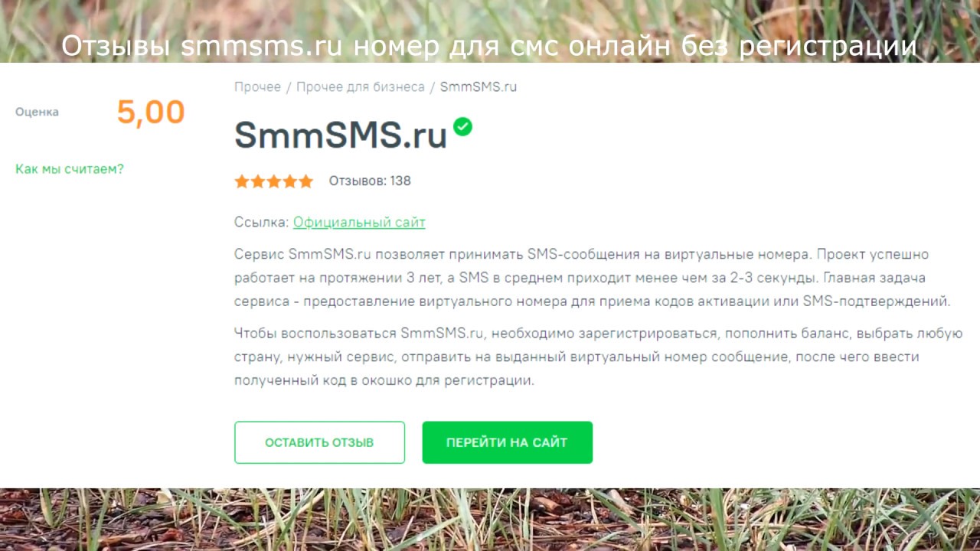Select the first rating star

242,181
